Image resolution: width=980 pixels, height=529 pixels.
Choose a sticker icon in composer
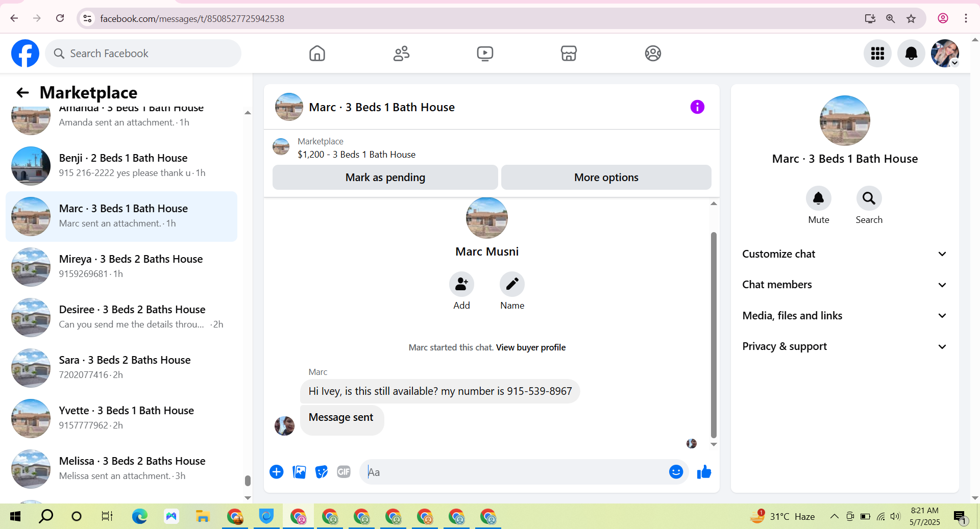click(x=322, y=472)
